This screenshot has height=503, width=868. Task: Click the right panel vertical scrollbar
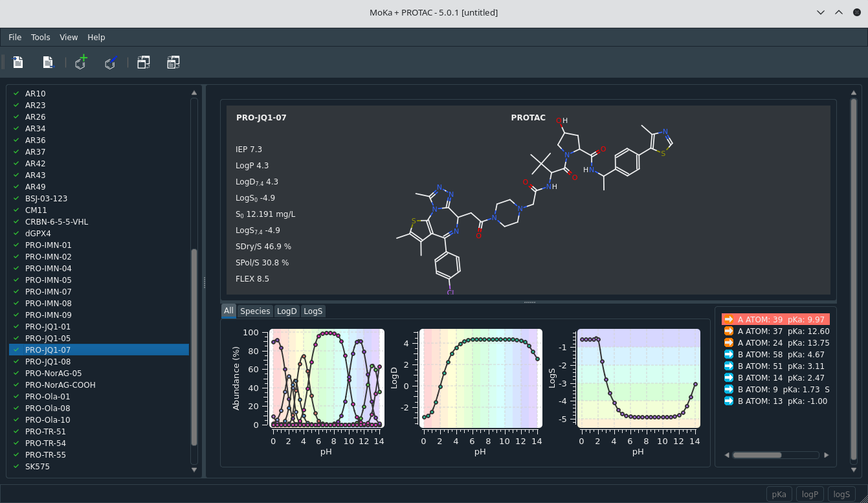click(854, 278)
